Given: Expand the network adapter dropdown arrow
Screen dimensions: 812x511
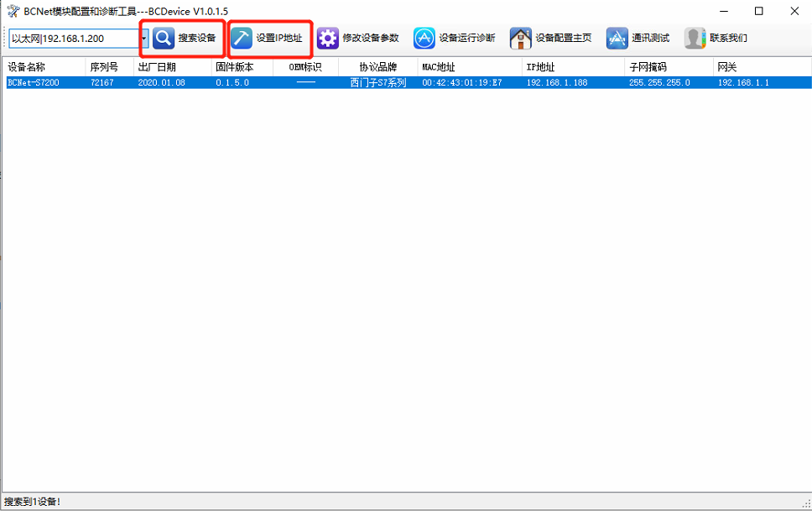Looking at the screenshot, I should 144,39.
